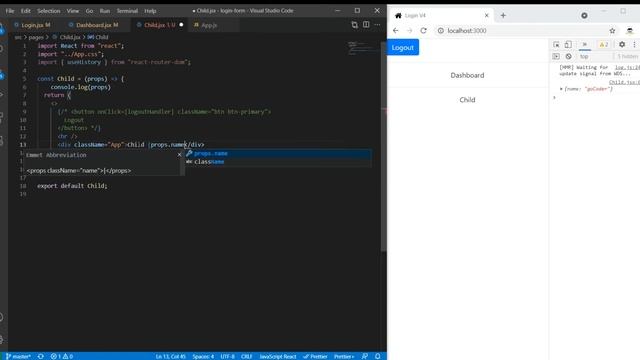Open DevTools settings gear

point(622,44)
